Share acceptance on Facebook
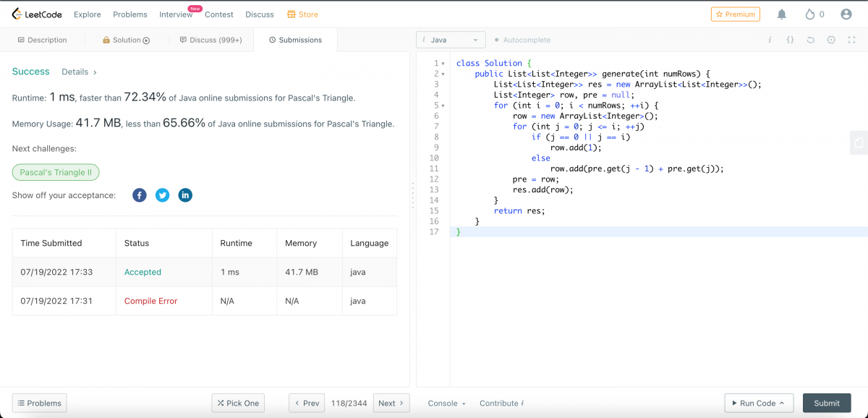Image resolution: width=868 pixels, height=418 pixels. tap(140, 195)
